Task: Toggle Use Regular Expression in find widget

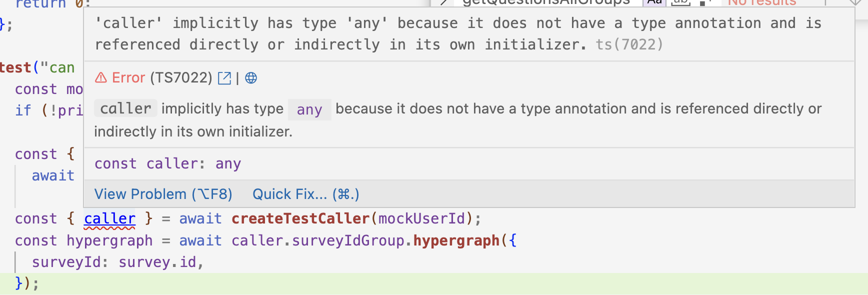Action: (704, 2)
